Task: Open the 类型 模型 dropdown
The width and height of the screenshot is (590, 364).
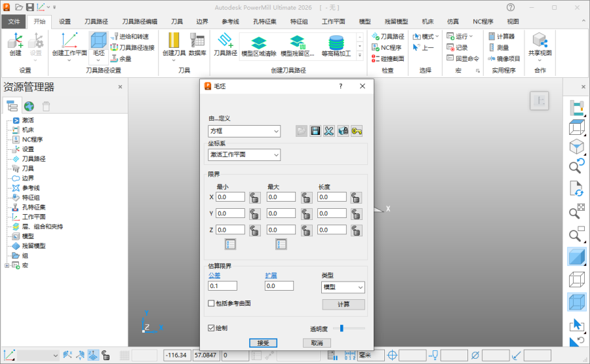Action: [x=343, y=287]
